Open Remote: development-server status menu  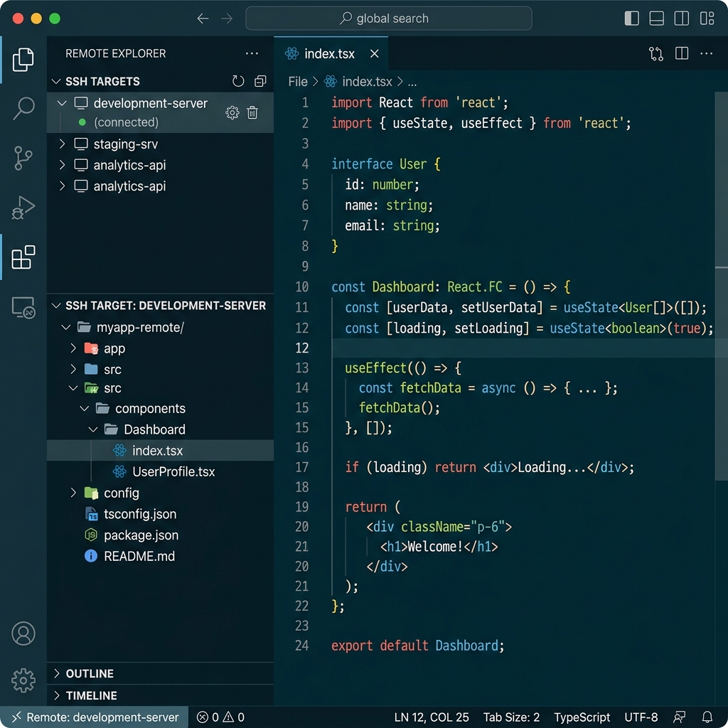tap(95, 717)
